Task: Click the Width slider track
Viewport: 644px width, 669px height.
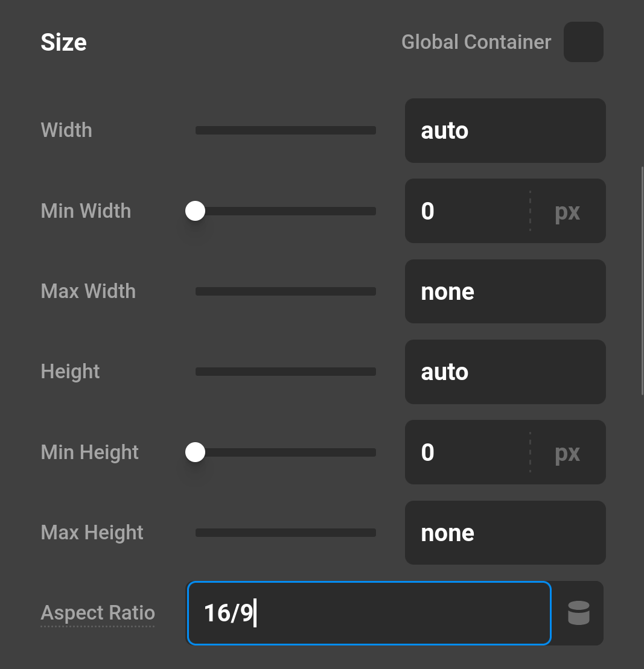Action: 285,130
